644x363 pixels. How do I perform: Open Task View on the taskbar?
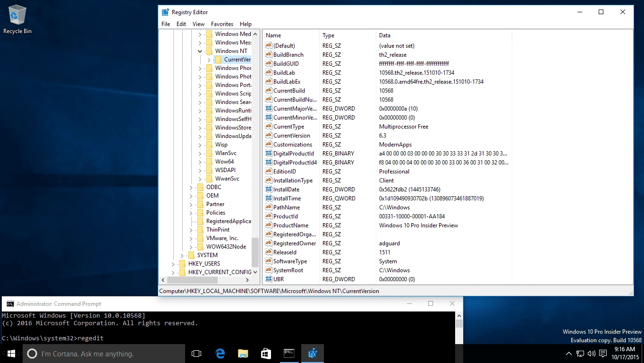pyautogui.click(x=196, y=354)
